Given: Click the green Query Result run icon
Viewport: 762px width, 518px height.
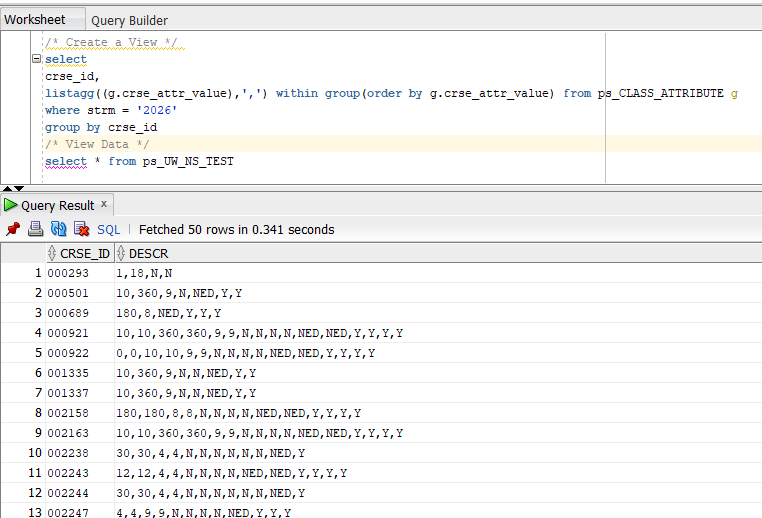Looking at the screenshot, I should click(10, 205).
